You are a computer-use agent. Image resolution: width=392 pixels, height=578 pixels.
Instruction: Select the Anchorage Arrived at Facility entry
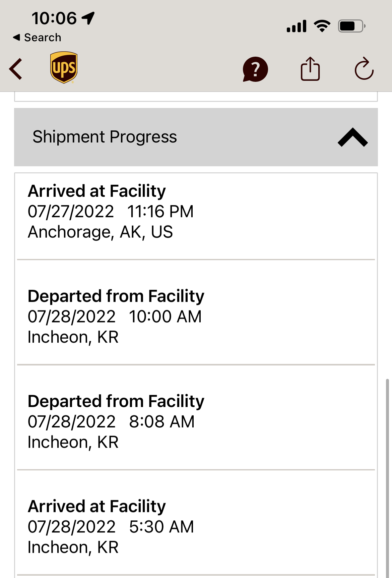click(196, 212)
